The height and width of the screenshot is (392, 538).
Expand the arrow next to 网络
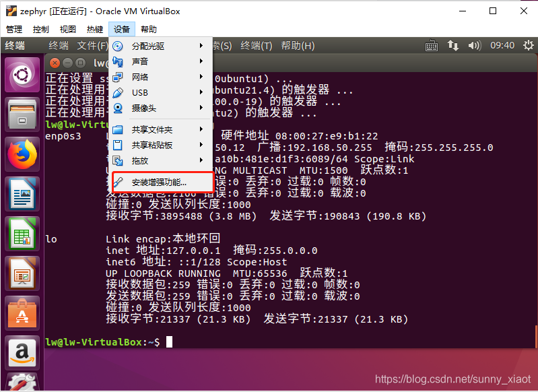click(201, 77)
